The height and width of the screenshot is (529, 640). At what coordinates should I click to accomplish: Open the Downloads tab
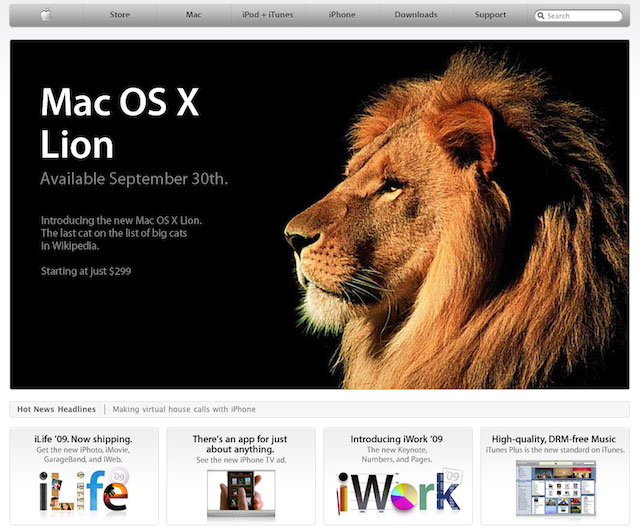tap(416, 15)
